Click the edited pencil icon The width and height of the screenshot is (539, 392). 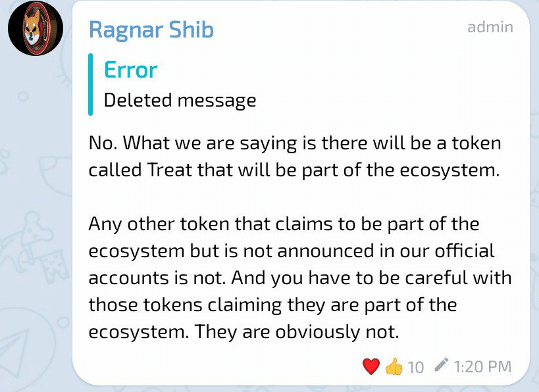pos(442,365)
